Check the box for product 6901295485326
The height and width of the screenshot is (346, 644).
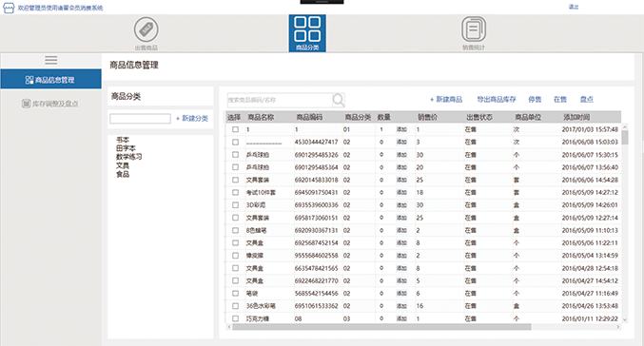pyautogui.click(x=235, y=155)
